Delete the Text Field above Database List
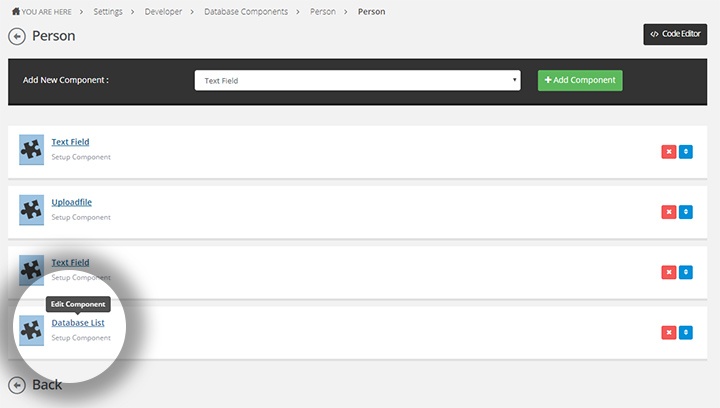720x408 pixels. coord(669,272)
